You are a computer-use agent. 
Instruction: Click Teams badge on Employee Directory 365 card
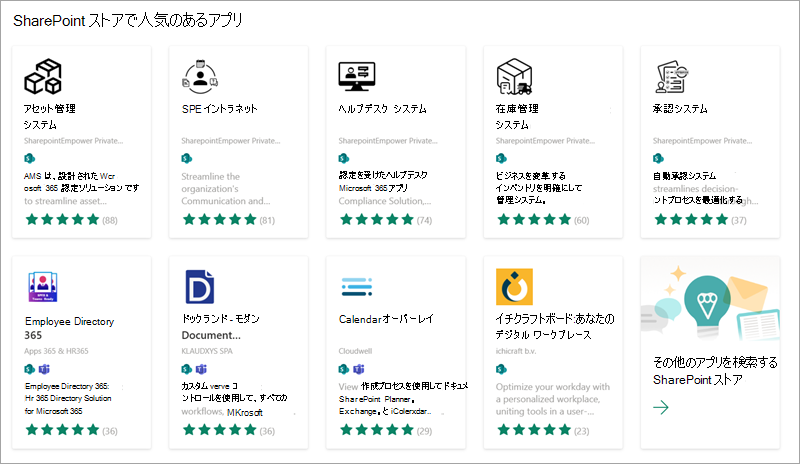point(44,369)
